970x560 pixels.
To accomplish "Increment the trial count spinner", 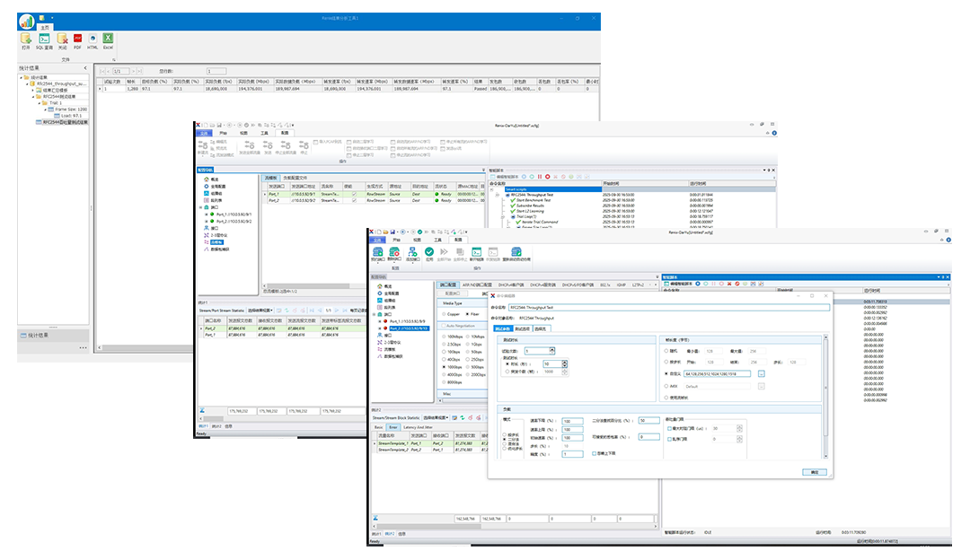I will pyautogui.click(x=553, y=349).
